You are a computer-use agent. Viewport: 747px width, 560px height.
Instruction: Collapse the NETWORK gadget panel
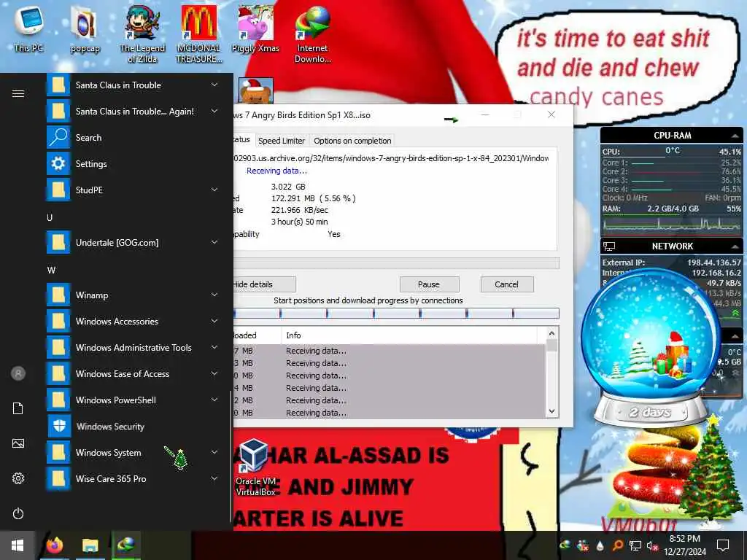(735, 246)
